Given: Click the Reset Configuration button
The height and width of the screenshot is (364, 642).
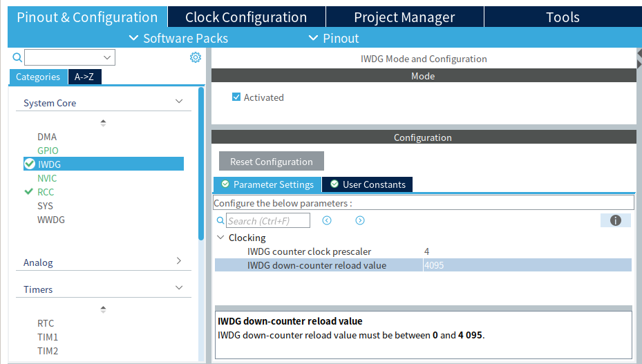Looking at the screenshot, I should pos(271,162).
